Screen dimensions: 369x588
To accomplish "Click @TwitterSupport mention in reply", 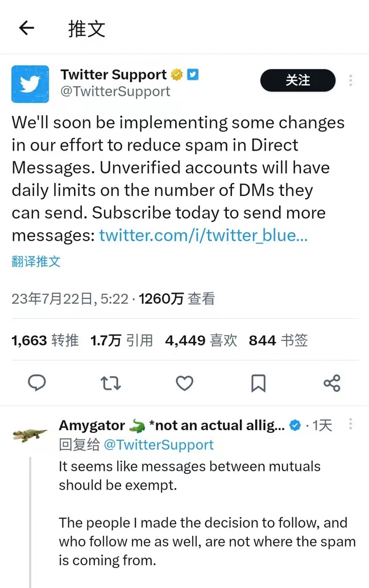I will coord(159,445).
